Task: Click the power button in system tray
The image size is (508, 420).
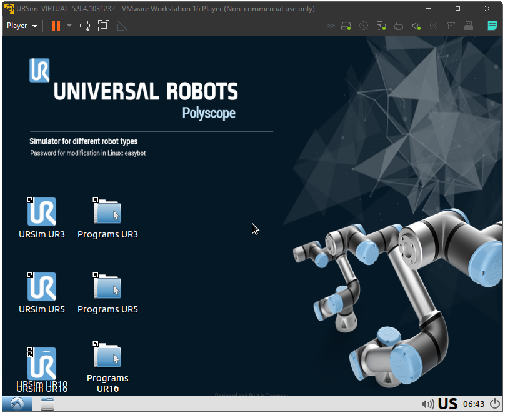Action: point(494,404)
